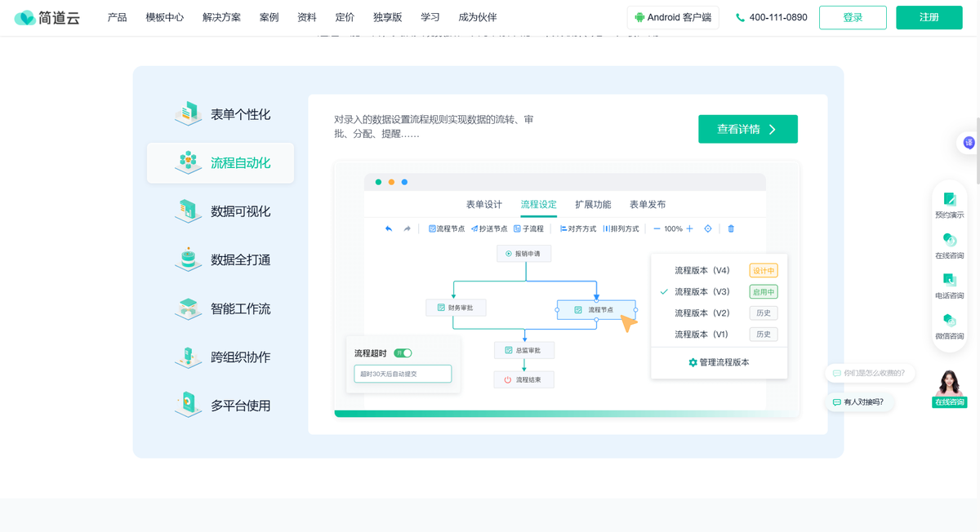980x532 pixels.
Task: Click the 数据可视化 label
Action: 240,211
